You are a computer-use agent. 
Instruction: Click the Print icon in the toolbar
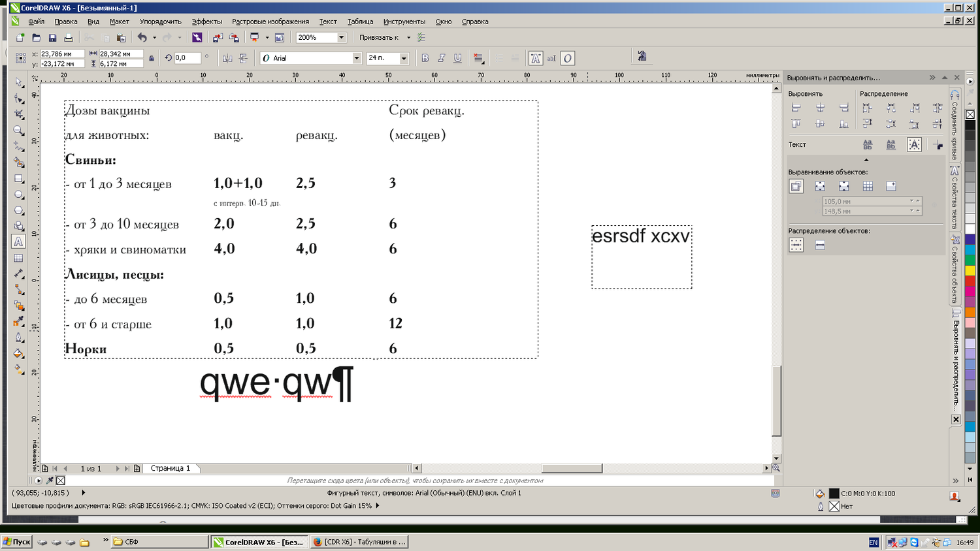pos(69,38)
